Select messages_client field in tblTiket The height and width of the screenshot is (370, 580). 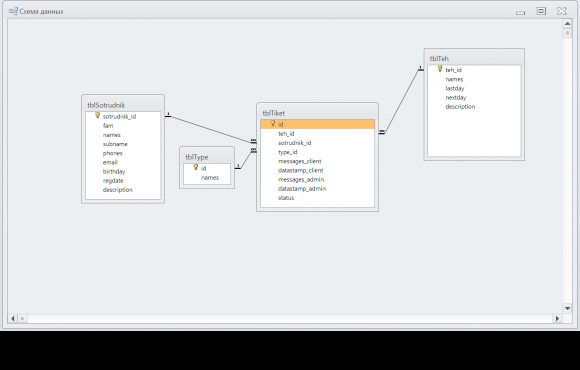tap(317, 161)
